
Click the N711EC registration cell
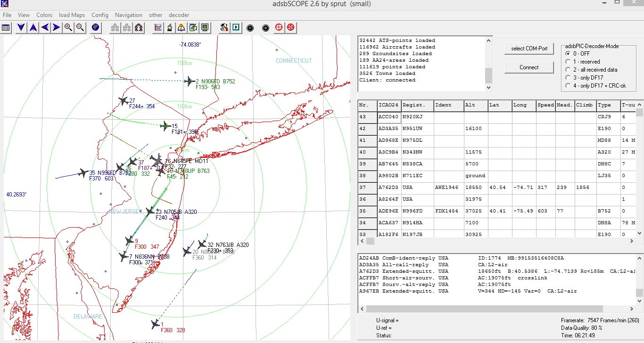pos(417,176)
